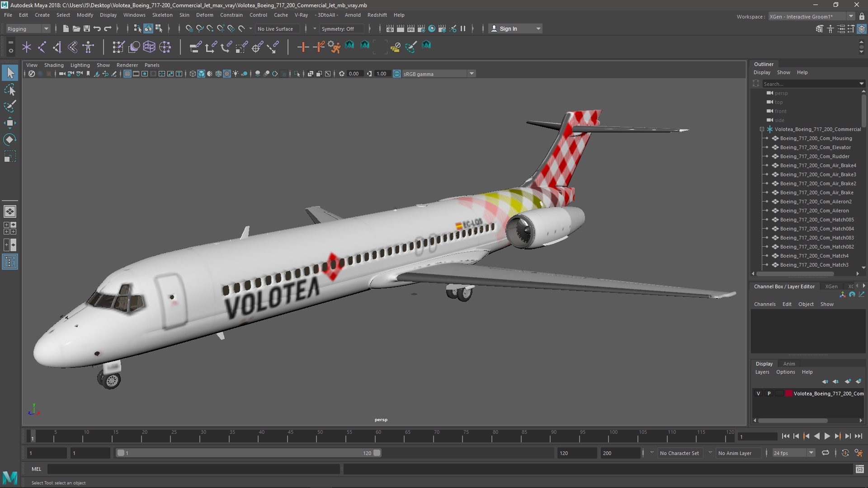The width and height of the screenshot is (868, 488).
Task: Switch to the Anim layer tab
Action: pos(789,364)
